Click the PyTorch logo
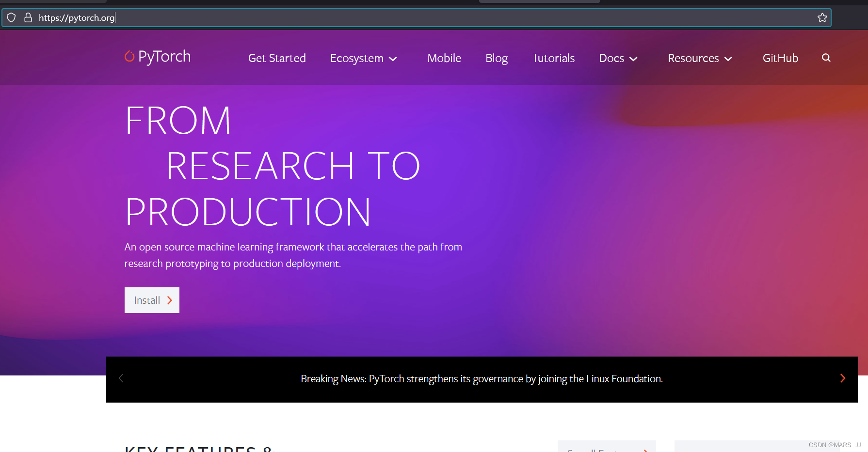 (x=158, y=57)
